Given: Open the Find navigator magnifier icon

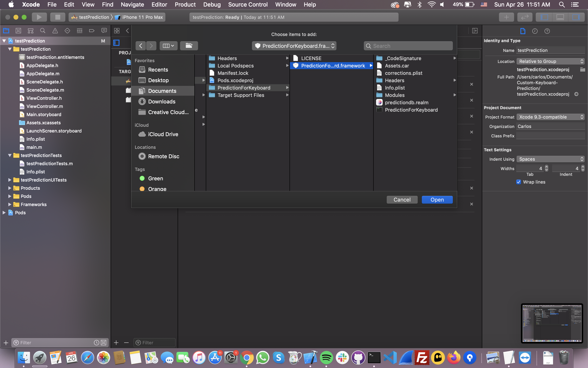Looking at the screenshot, I should click(43, 31).
